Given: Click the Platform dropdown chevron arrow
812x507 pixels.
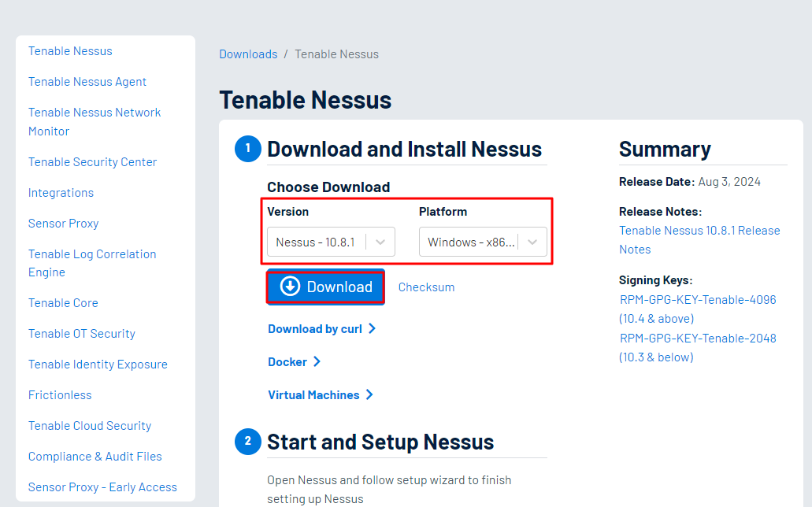Looking at the screenshot, I should coord(532,242).
